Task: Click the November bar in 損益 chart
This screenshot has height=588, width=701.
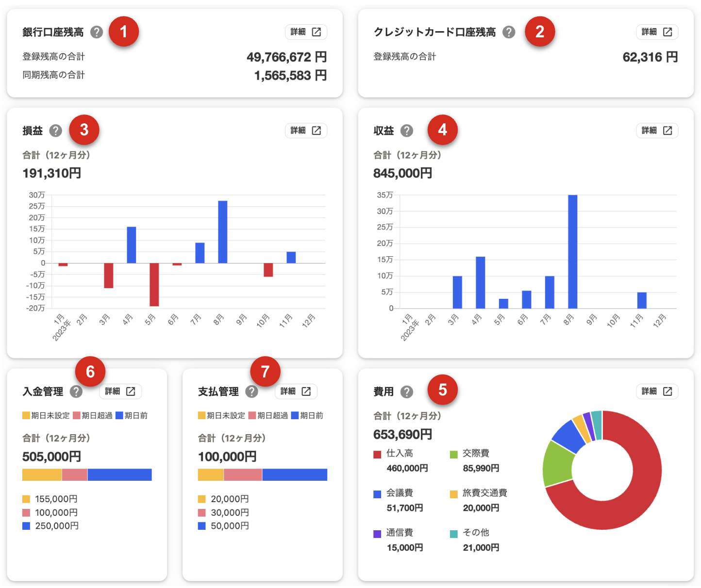Action: tap(291, 258)
